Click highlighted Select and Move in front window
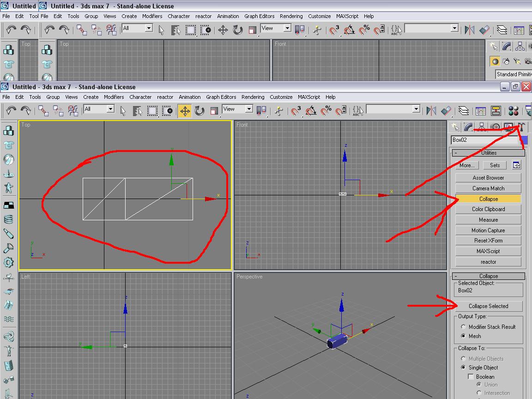 click(x=185, y=111)
